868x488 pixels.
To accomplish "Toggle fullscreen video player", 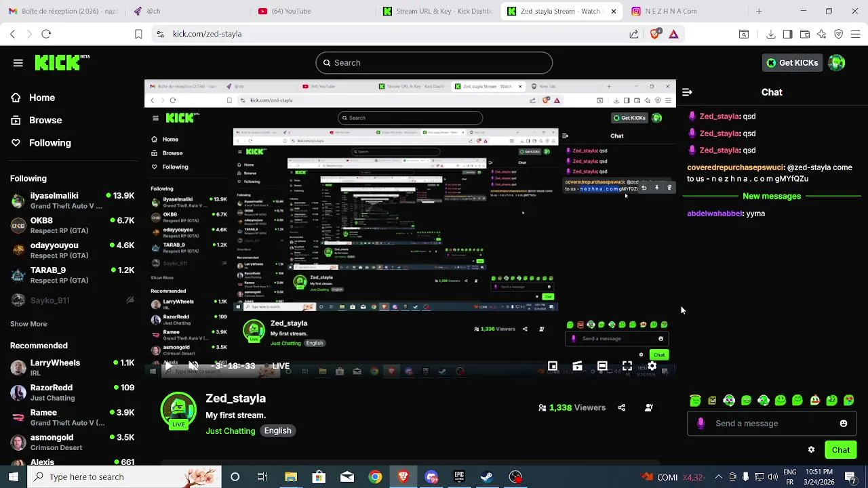I will pos(627,366).
